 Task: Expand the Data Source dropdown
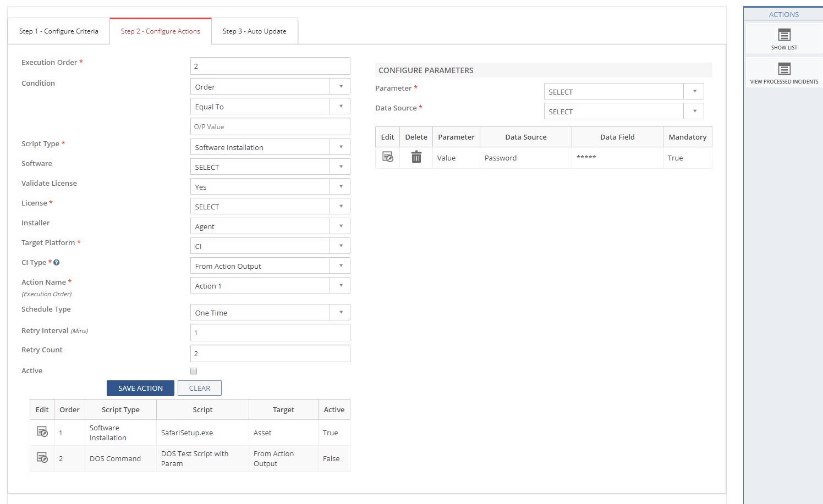623,111
